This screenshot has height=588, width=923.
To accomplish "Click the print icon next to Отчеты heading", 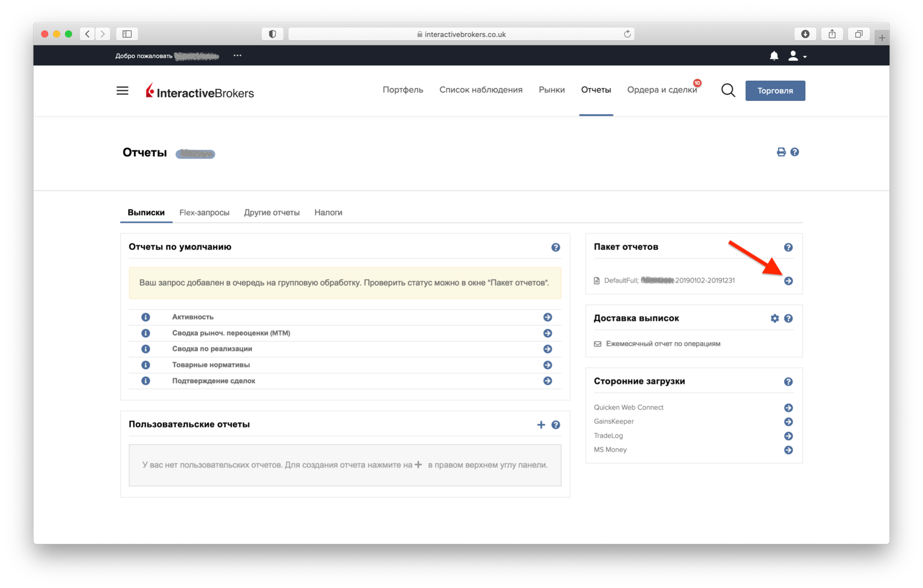I will (781, 152).
